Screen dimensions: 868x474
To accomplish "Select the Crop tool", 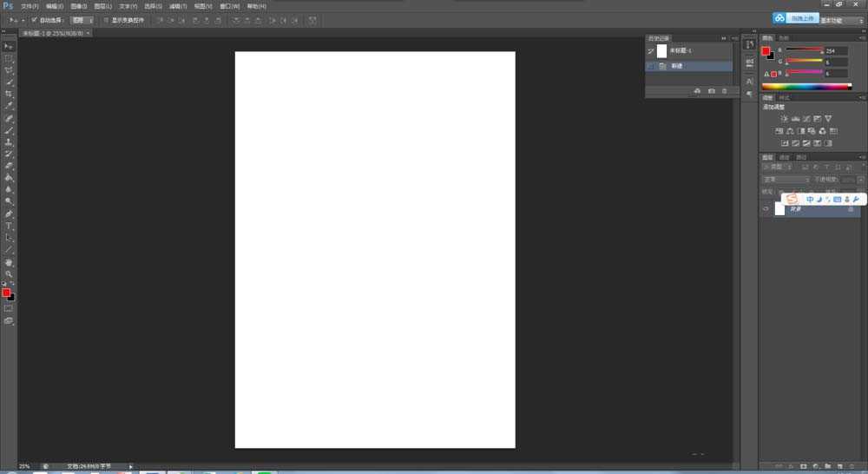I will pos(9,94).
